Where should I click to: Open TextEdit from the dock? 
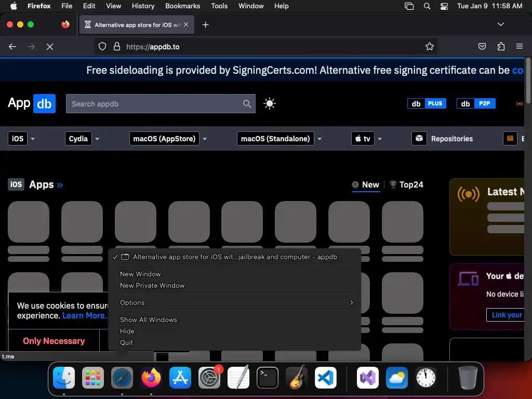click(x=238, y=378)
